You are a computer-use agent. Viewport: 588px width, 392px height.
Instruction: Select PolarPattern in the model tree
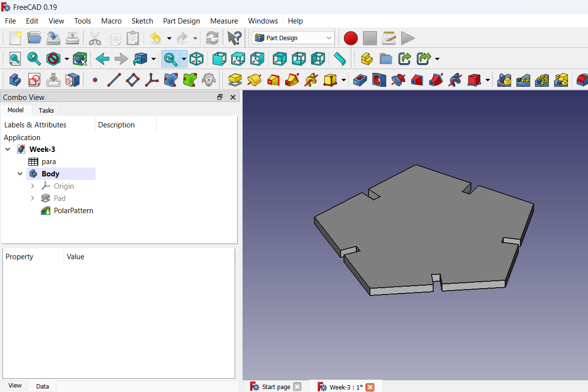point(73,211)
